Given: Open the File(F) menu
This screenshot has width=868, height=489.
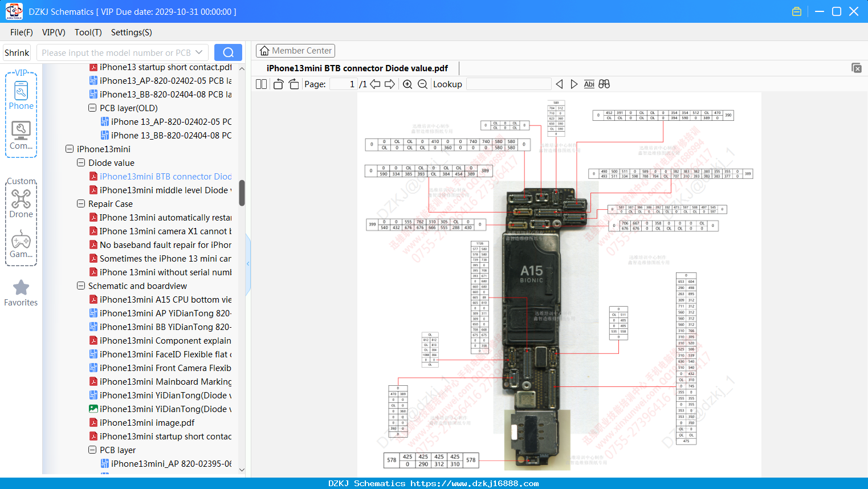Looking at the screenshot, I should coord(22,32).
